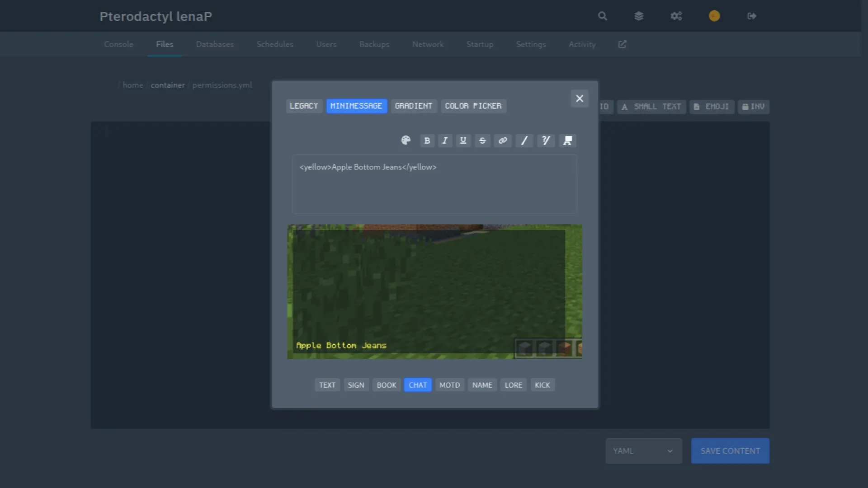Click the easel icon in formatting toolbar
This screenshot has width=868, height=488.
(x=567, y=141)
